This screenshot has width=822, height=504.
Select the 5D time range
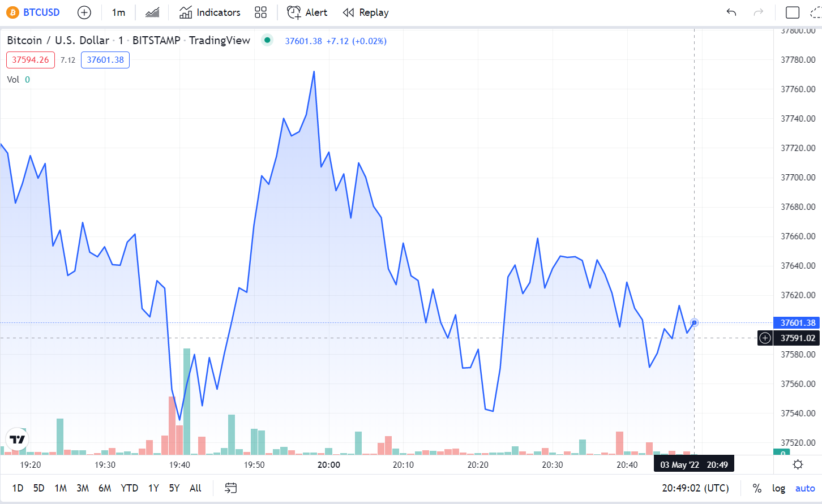coord(38,488)
